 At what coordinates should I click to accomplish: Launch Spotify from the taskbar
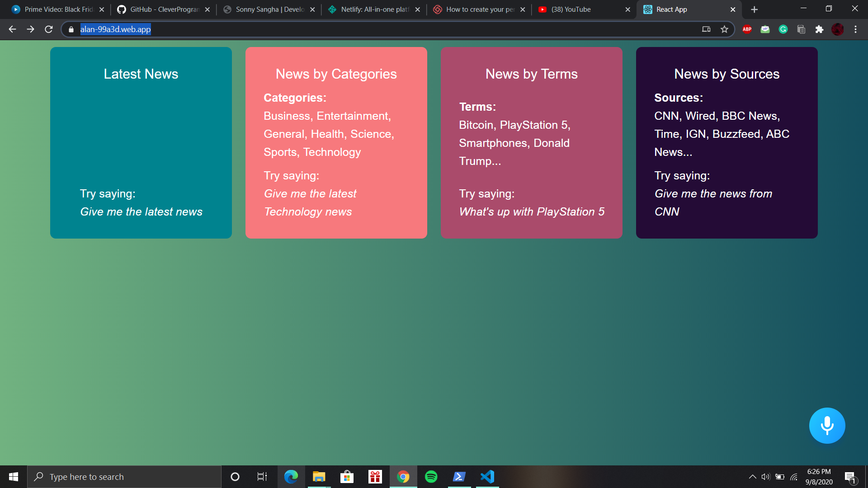[431, 477]
